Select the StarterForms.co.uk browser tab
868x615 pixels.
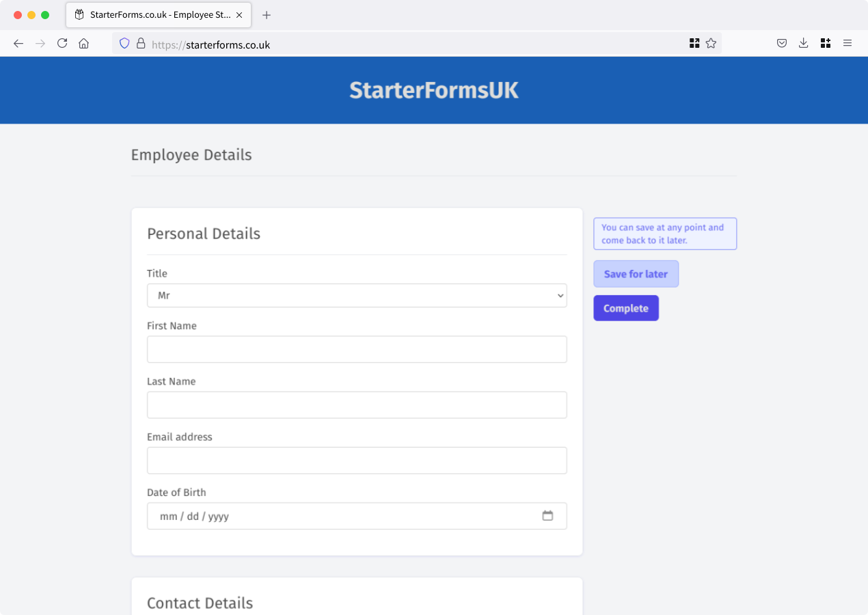pyautogui.click(x=159, y=15)
